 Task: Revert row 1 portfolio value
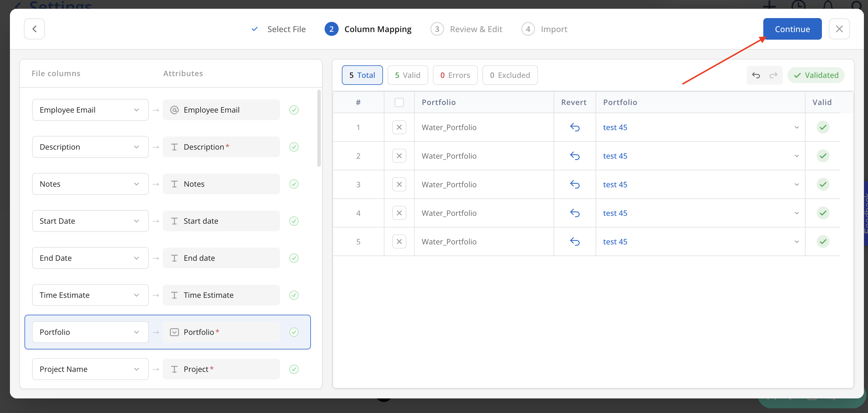pyautogui.click(x=575, y=127)
